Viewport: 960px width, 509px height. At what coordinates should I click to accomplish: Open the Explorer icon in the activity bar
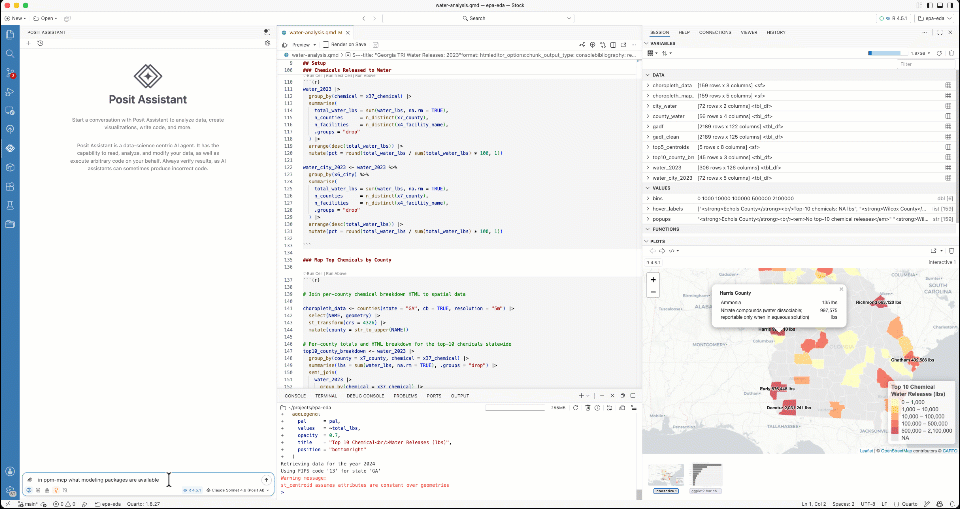9,34
